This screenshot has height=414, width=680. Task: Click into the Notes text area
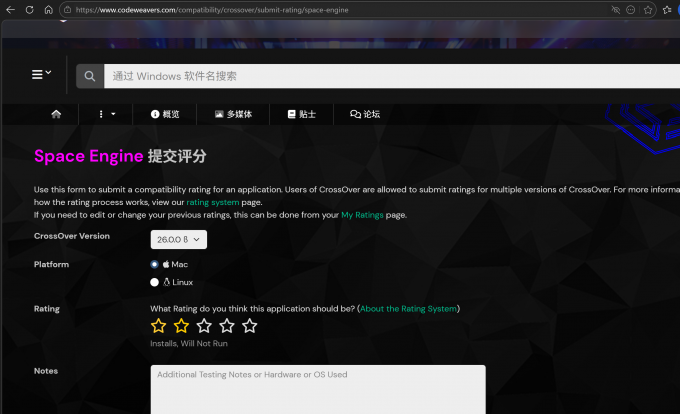coord(318,389)
